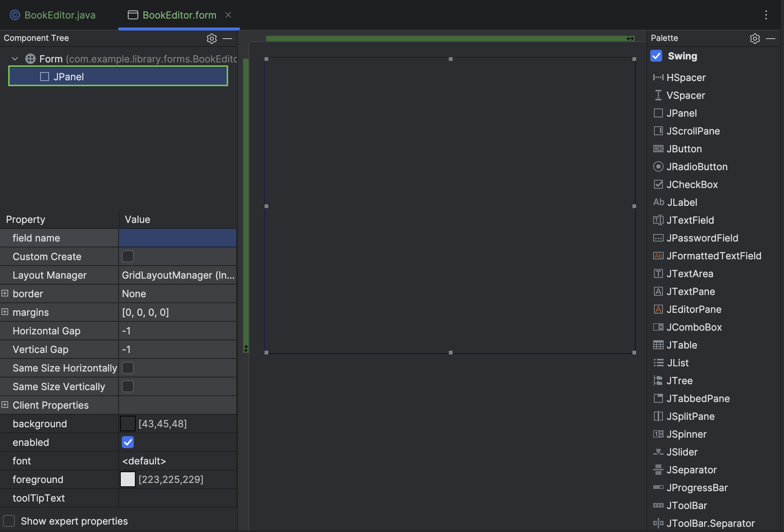784x532 pixels.
Task: Select the JComboBox component
Action: (x=694, y=327)
